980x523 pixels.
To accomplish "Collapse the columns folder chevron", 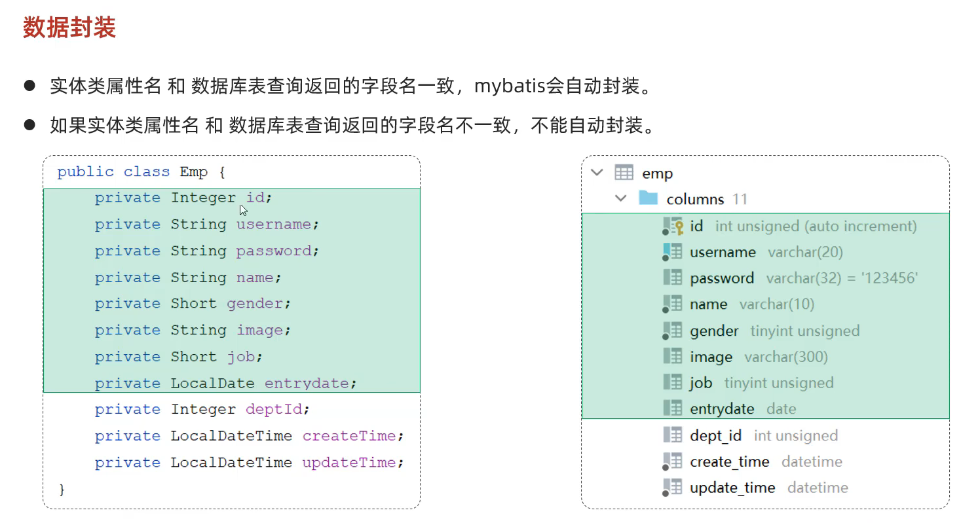I will tap(621, 198).
